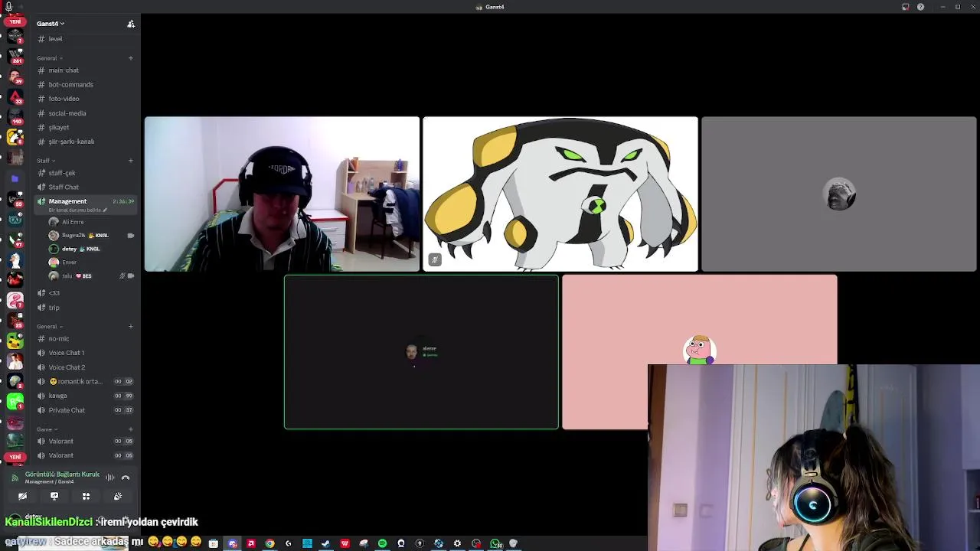Collapse the first General channel category
Viewport: 980px width, 551px height.
tap(50, 58)
